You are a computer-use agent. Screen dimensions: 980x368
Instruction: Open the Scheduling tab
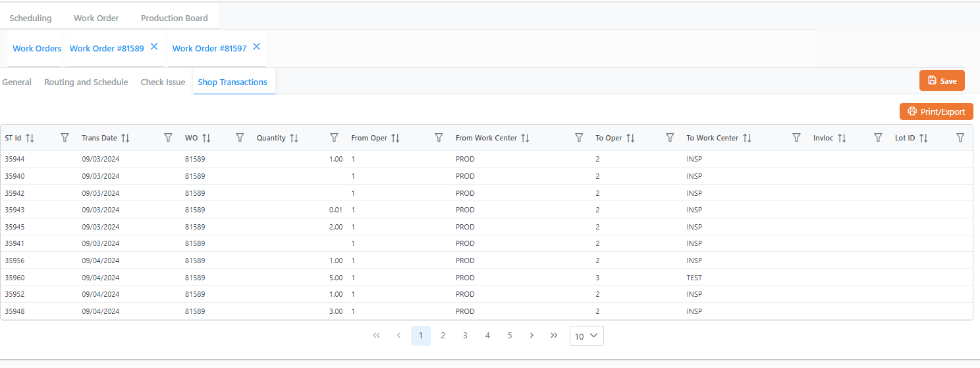(30, 18)
